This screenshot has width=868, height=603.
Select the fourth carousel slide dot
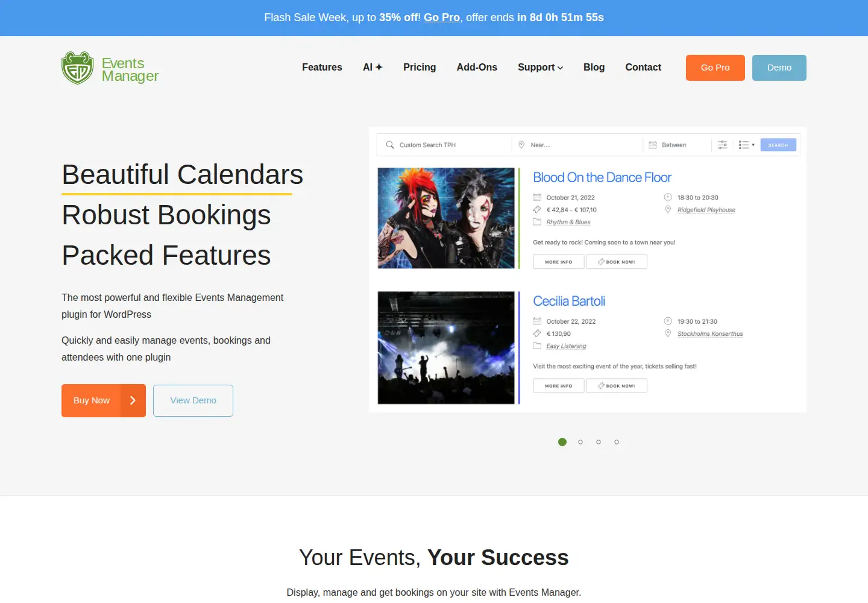click(x=617, y=442)
